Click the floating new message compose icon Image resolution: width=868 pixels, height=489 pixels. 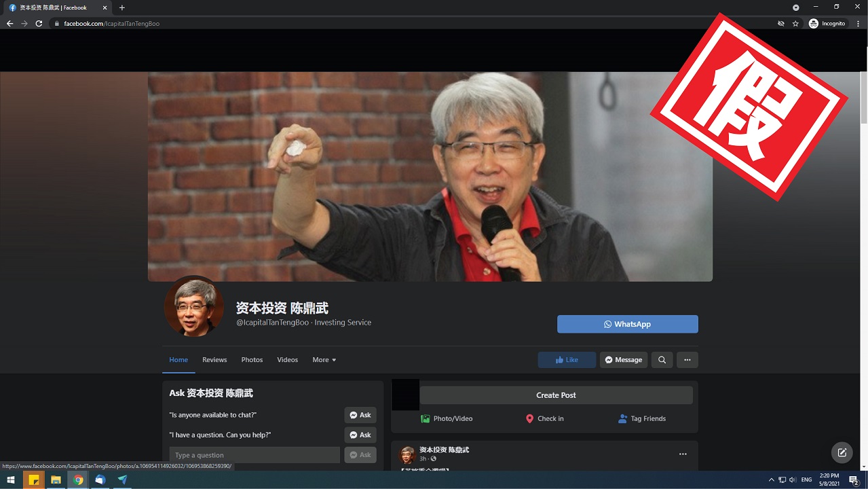point(842,452)
